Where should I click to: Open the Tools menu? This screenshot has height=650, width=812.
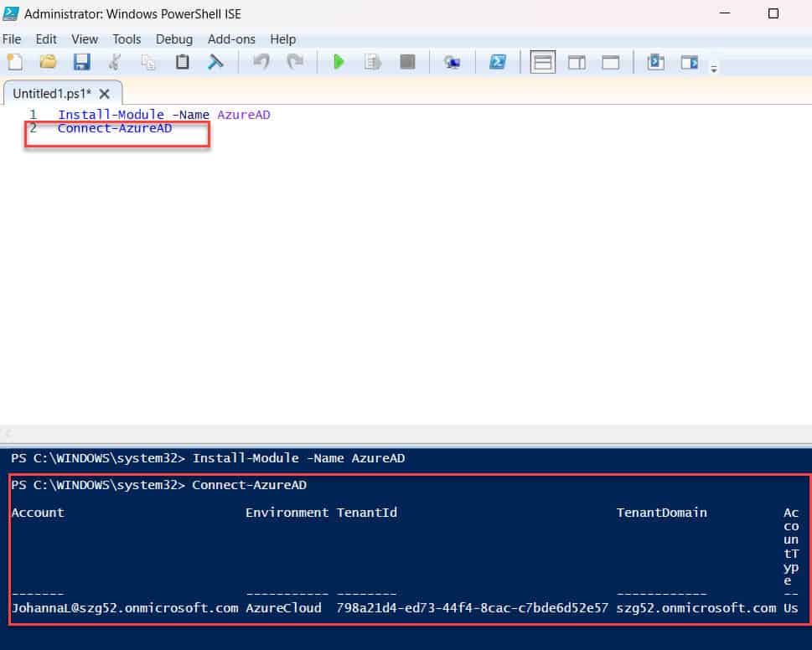point(127,39)
